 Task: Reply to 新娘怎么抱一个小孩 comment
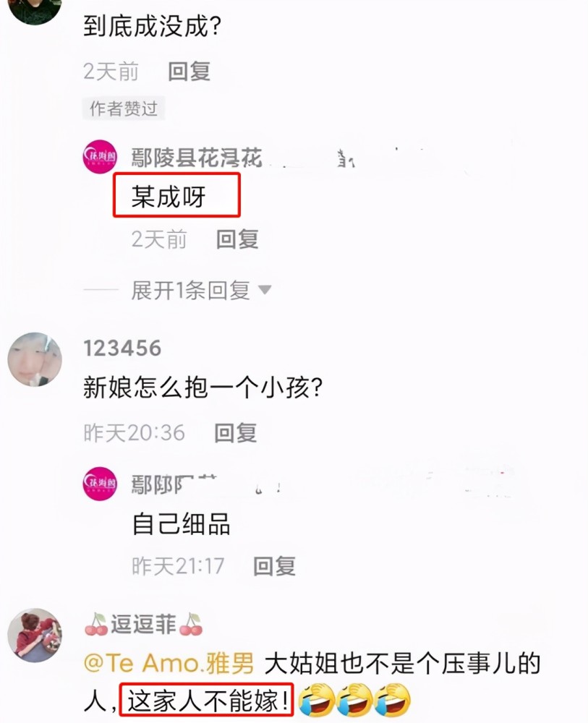(236, 433)
